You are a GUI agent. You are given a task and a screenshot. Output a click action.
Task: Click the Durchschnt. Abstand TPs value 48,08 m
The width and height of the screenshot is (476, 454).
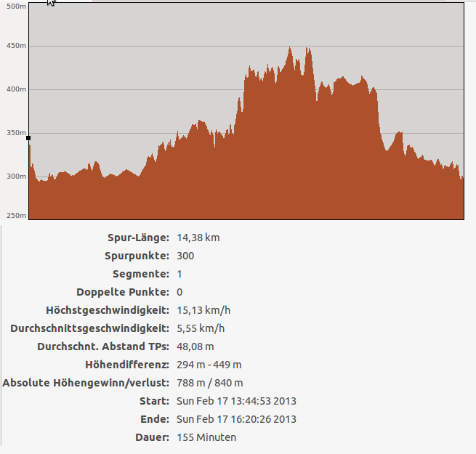[195, 346]
